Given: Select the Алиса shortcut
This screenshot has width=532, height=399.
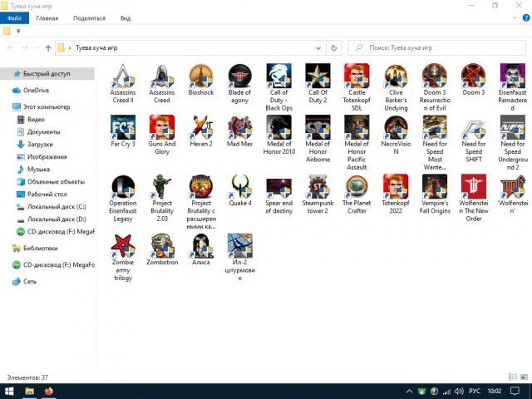Looking at the screenshot, I should tap(201, 249).
